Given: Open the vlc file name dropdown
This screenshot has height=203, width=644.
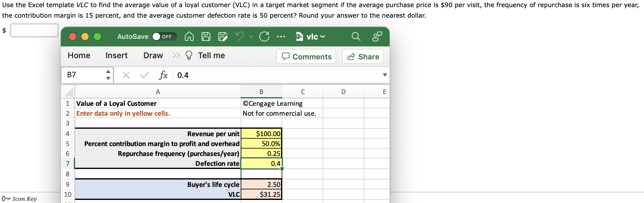Looking at the screenshot, I should [x=311, y=37].
